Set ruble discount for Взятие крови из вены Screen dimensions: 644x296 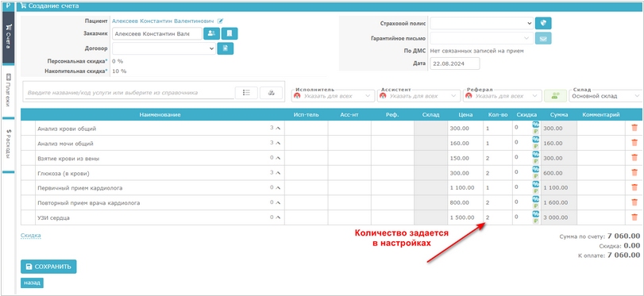(535, 161)
